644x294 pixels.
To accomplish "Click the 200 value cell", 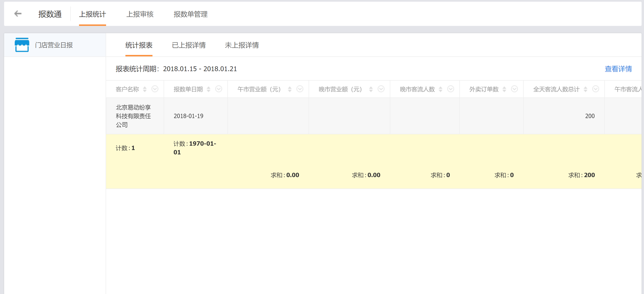I will [564, 116].
